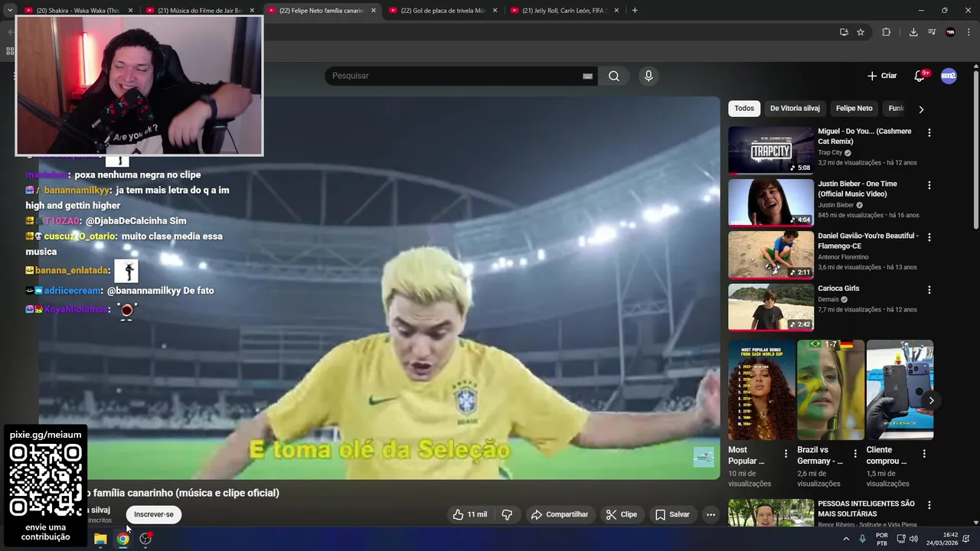Image resolution: width=980 pixels, height=551 pixels.
Task: Open File Explorer from the taskbar
Action: (100, 539)
